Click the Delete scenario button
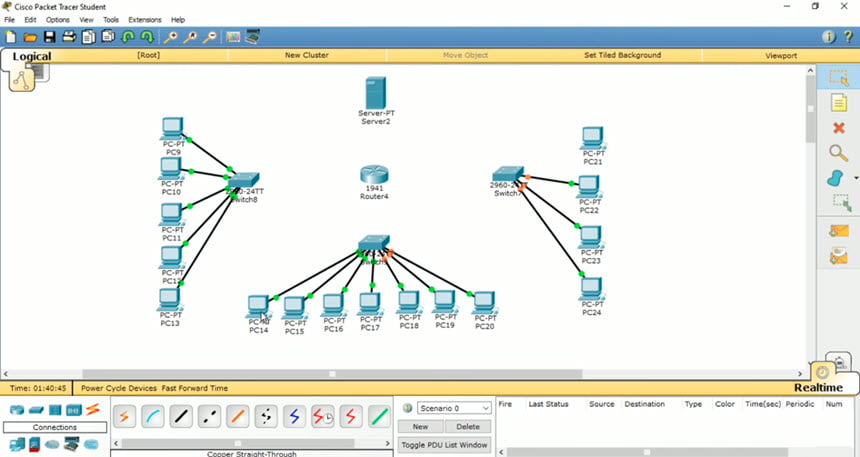 pyautogui.click(x=468, y=426)
